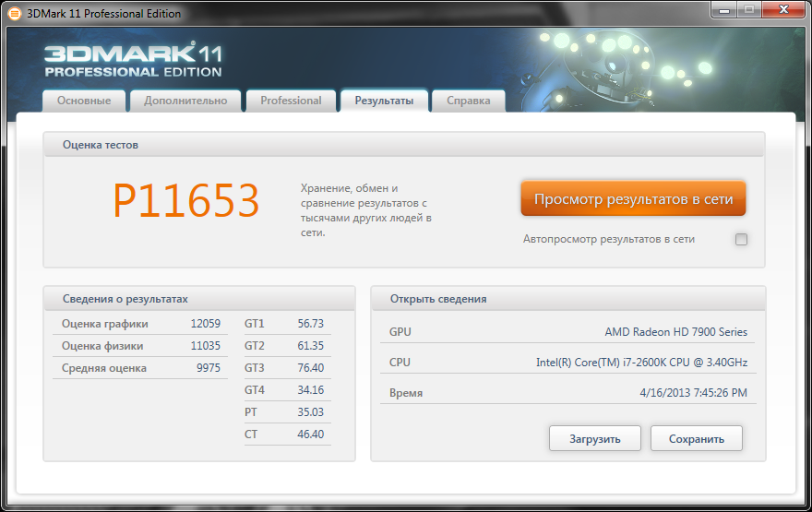The height and width of the screenshot is (512, 812).
Task: Click CT value 46.40
Action: point(311,435)
